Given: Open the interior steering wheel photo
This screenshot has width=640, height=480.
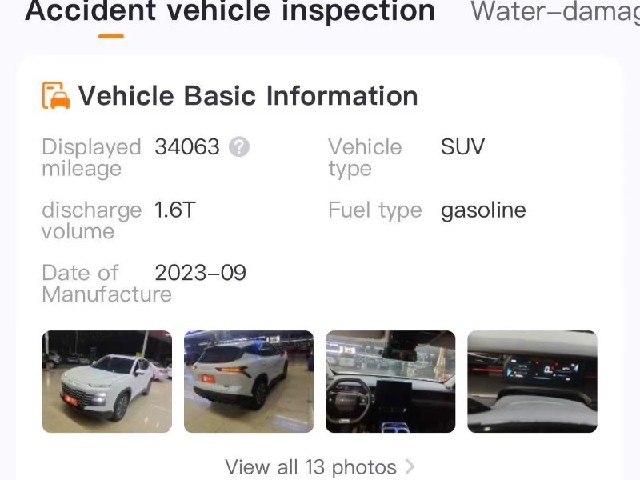Looking at the screenshot, I should pyautogui.click(x=391, y=381).
